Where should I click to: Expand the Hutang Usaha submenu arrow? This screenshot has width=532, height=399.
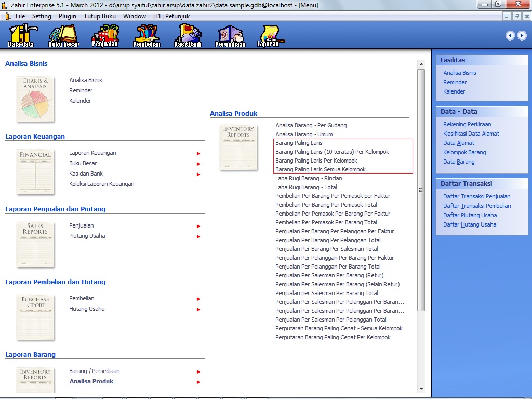[198, 309]
